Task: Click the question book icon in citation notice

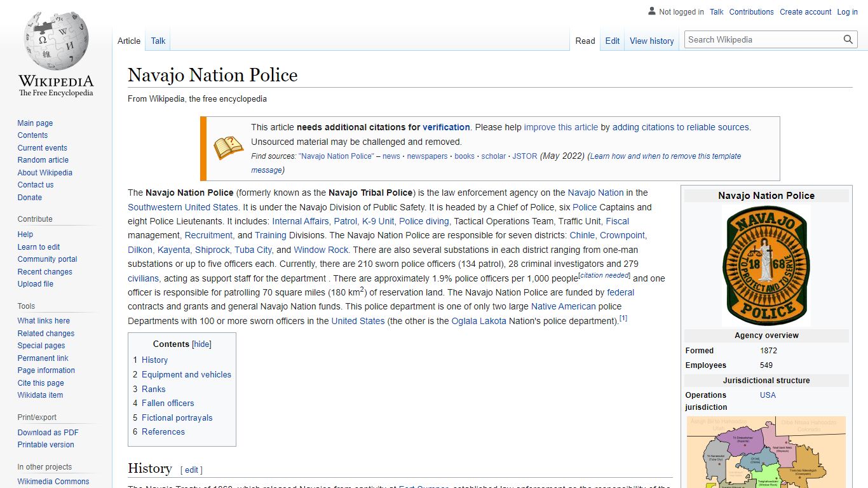Action: [228, 148]
